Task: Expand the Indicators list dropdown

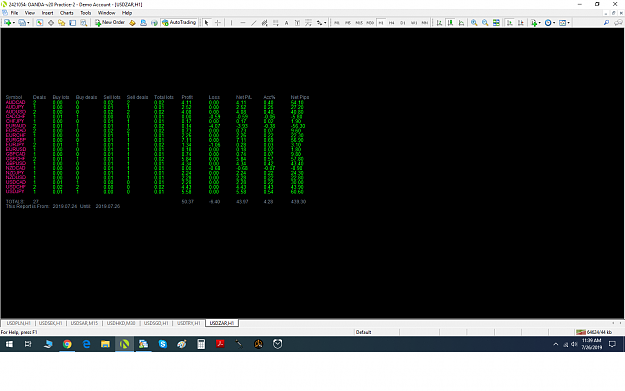Action: coord(540,23)
